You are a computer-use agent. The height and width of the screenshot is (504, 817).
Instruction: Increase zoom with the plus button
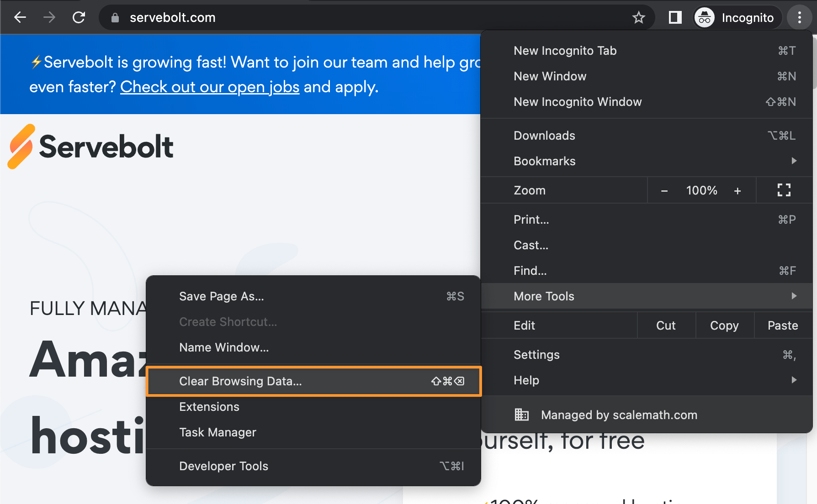(x=737, y=191)
